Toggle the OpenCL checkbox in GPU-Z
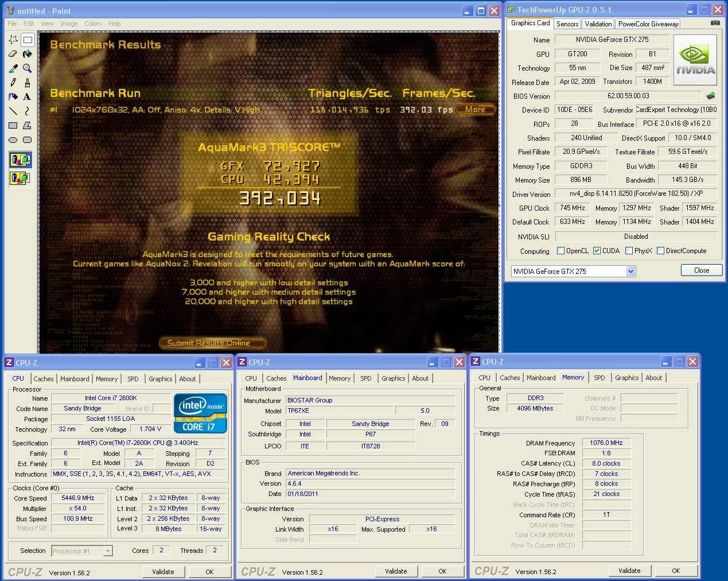The width and height of the screenshot is (728, 581). (561, 251)
